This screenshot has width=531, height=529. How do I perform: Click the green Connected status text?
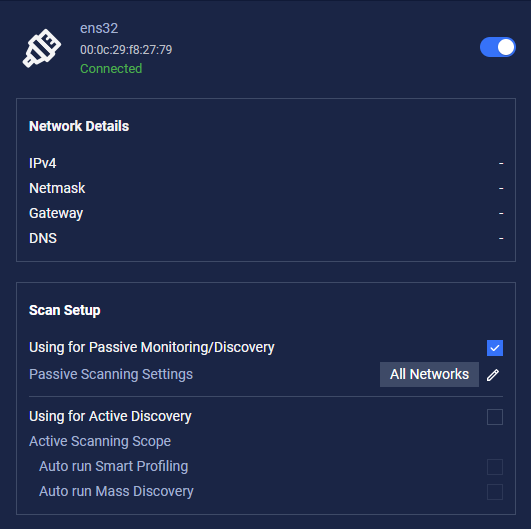click(x=111, y=69)
